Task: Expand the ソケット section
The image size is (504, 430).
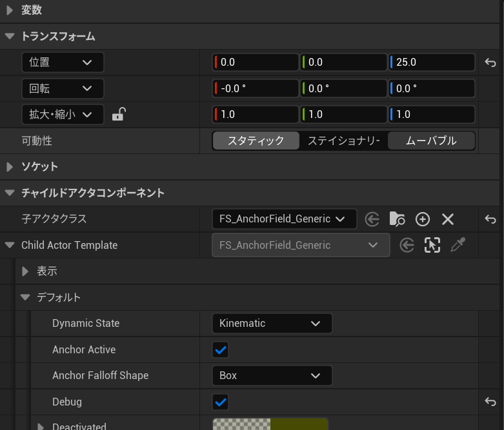Action: (x=10, y=167)
